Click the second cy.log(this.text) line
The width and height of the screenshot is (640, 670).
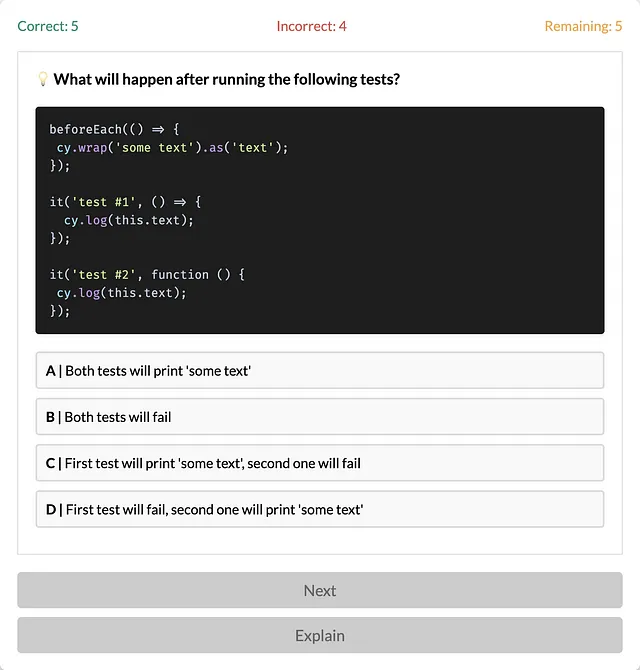click(x=122, y=293)
